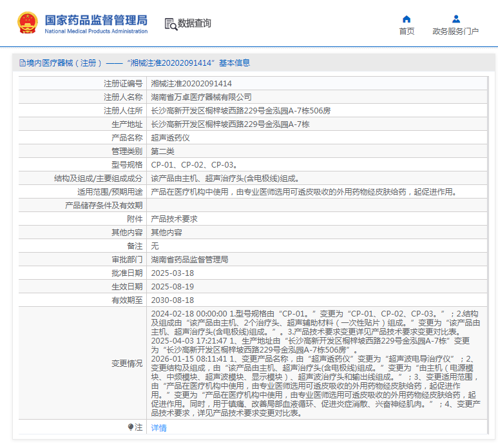Click the national emblem logo
This screenshot has height=448, width=498.
(27, 23)
